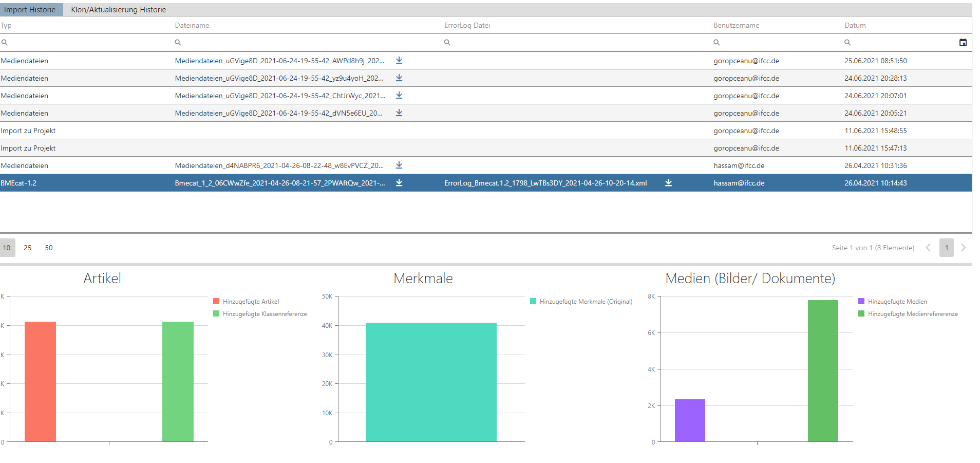This screenshot has width=980, height=463.
Task: Set page size to 50
Action: pyautogui.click(x=49, y=248)
